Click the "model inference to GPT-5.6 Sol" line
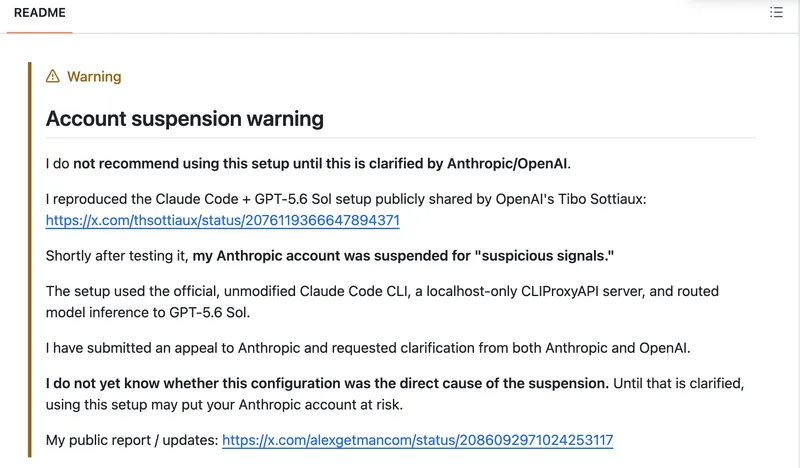800x468 pixels. click(x=148, y=312)
